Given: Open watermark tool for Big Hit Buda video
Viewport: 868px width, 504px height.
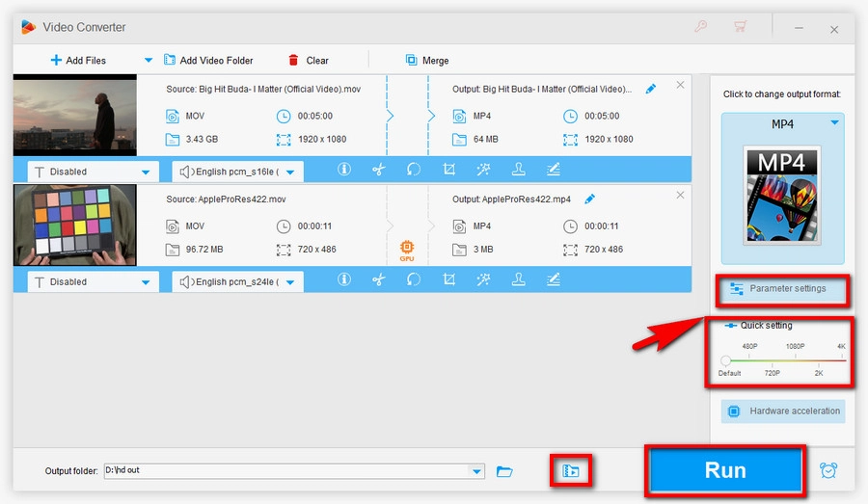Looking at the screenshot, I should (518, 170).
